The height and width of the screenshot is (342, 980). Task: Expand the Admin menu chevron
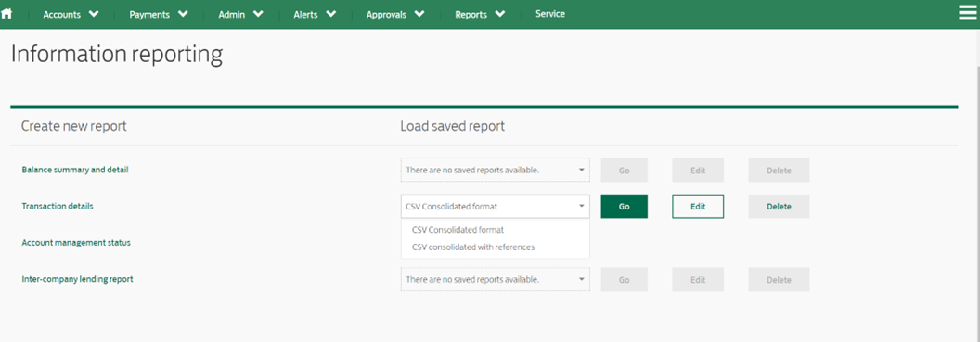(258, 14)
